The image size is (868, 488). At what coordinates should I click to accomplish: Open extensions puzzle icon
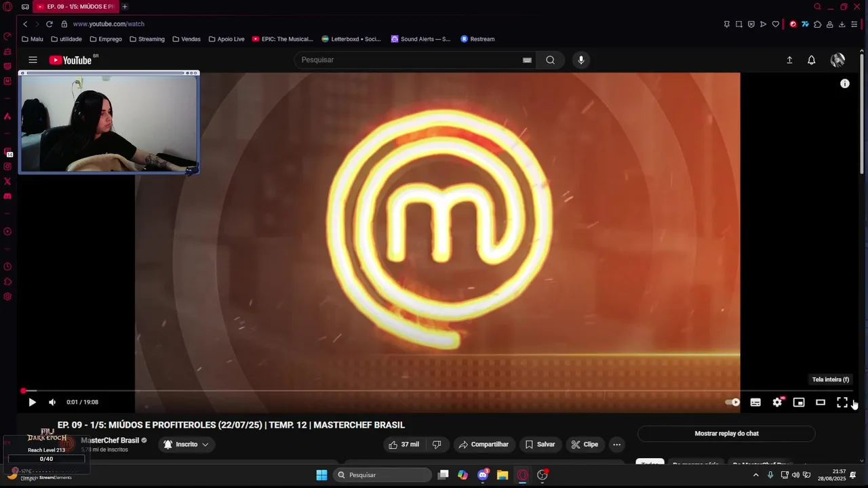(817, 24)
